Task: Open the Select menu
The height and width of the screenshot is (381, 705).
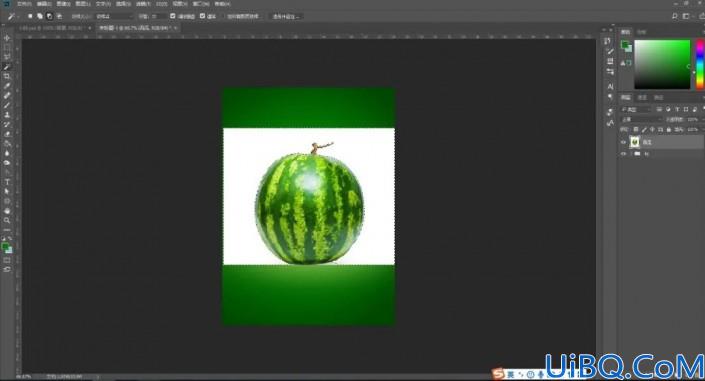Action: click(123, 4)
